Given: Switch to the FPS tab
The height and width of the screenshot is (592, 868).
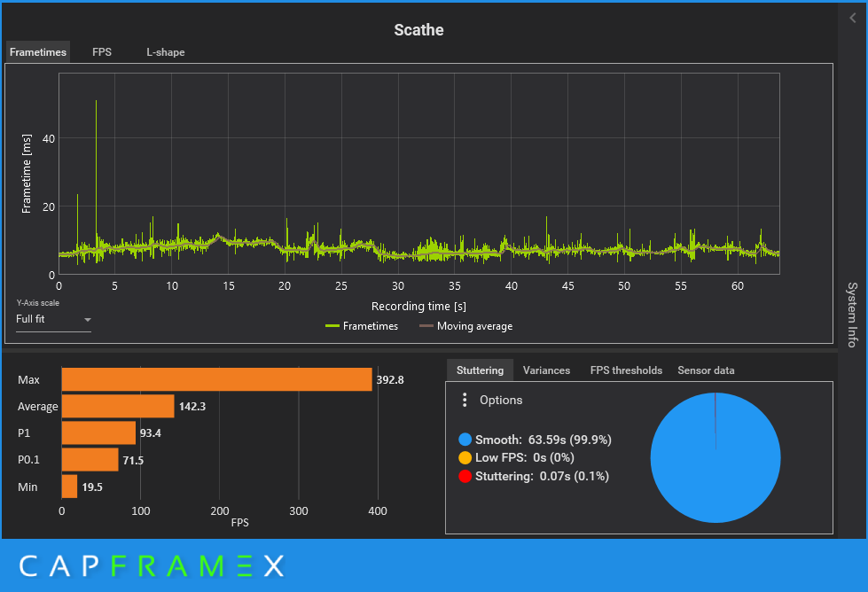Looking at the screenshot, I should coord(102,52).
